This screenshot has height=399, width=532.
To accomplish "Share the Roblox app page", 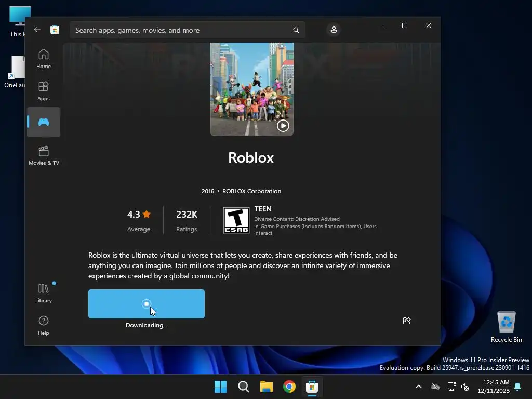I will pyautogui.click(x=406, y=321).
